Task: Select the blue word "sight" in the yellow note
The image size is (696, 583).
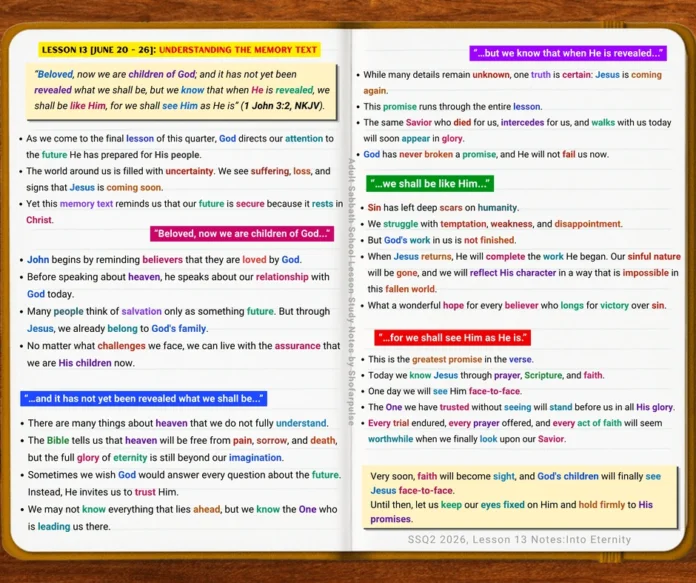Action: [x=504, y=476]
